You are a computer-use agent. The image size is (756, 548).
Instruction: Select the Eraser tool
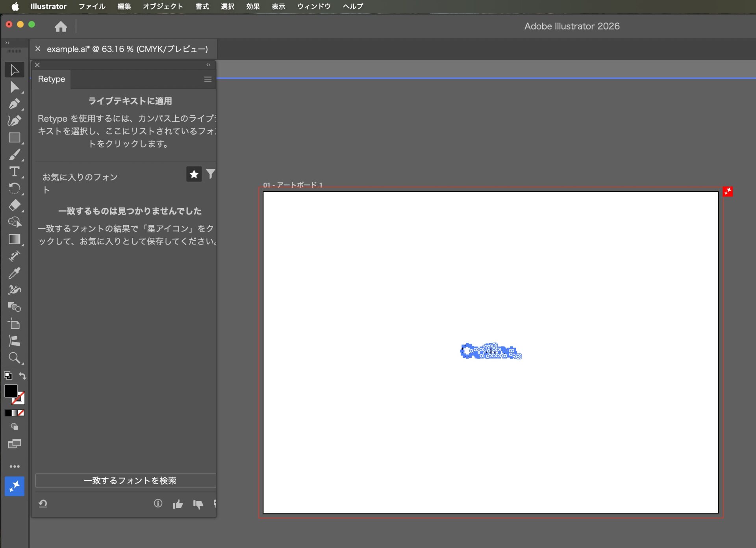click(15, 205)
